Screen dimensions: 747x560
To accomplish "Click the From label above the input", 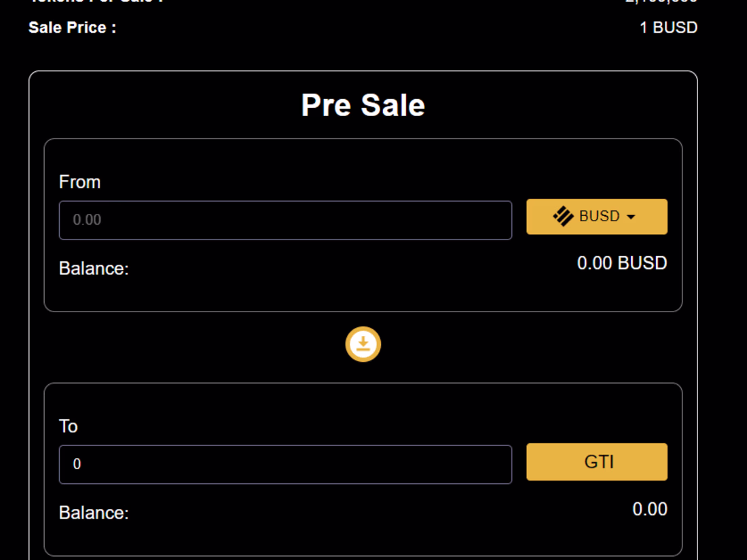I will click(79, 182).
